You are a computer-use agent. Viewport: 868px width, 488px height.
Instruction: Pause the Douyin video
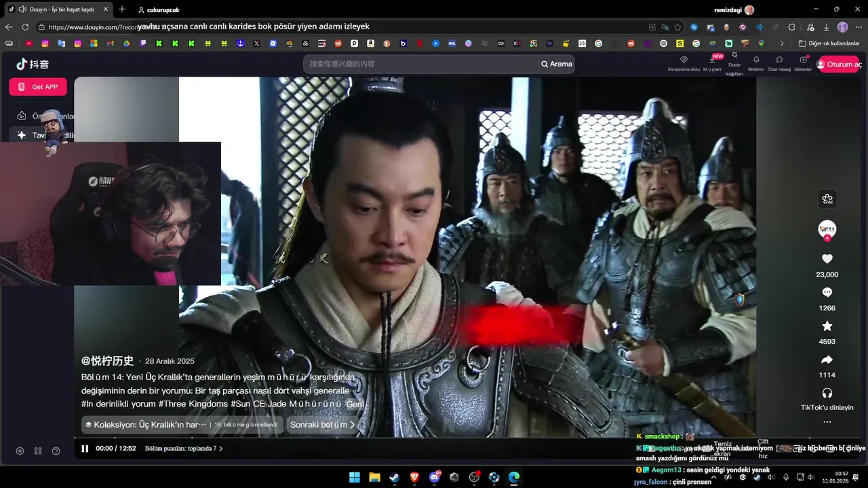tap(85, 448)
